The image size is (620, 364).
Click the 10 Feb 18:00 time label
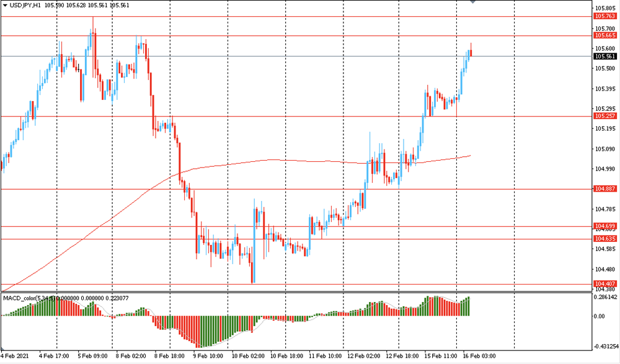tap(286, 356)
